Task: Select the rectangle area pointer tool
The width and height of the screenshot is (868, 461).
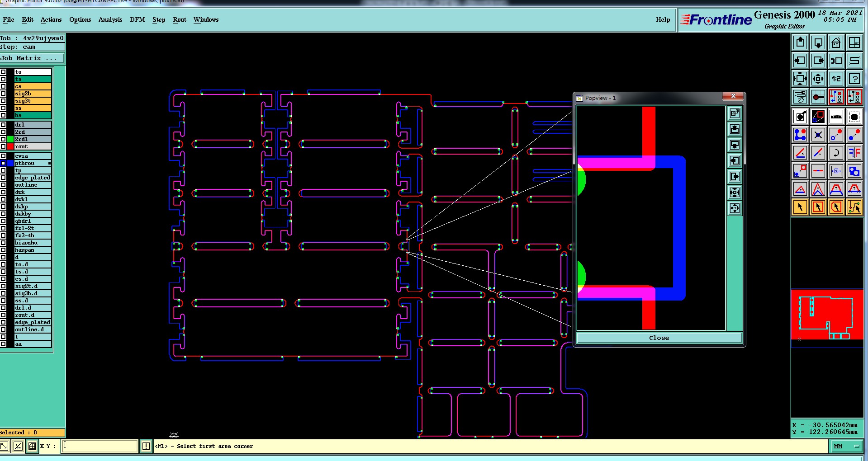Action: click(x=818, y=207)
